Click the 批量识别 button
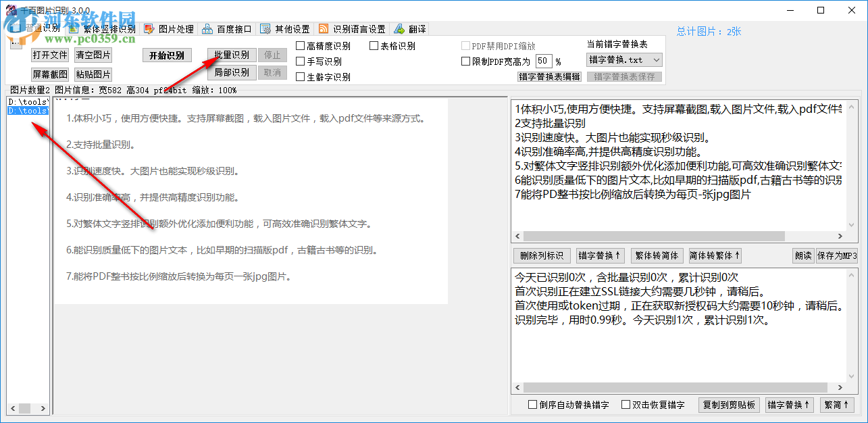Viewport: 868px width, 423px height. [231, 55]
